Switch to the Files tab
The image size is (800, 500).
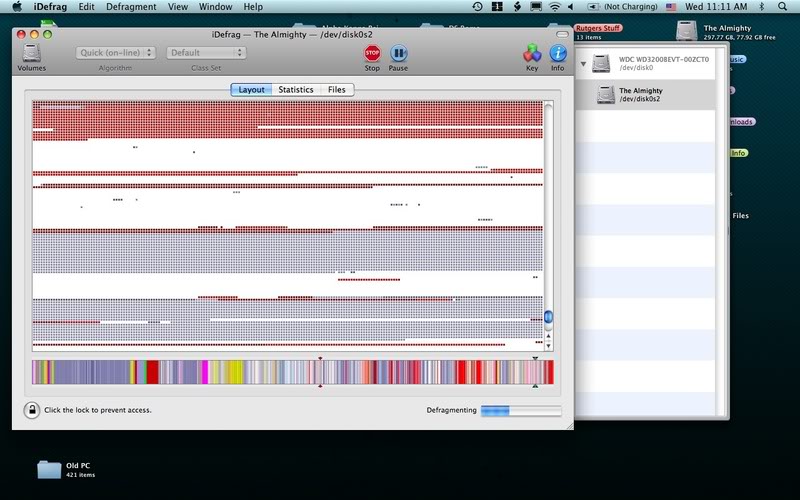[336, 90]
